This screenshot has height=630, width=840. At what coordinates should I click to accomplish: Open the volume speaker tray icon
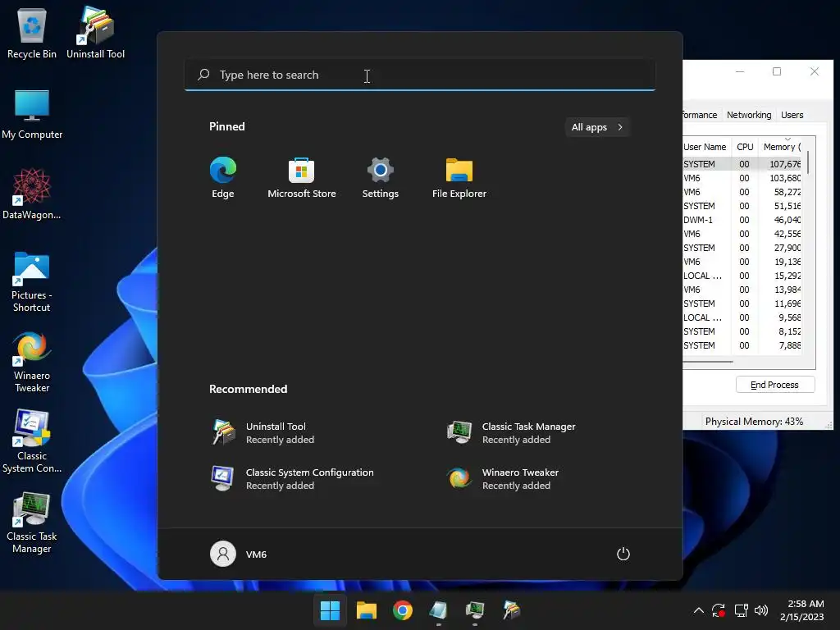[x=760, y=610]
